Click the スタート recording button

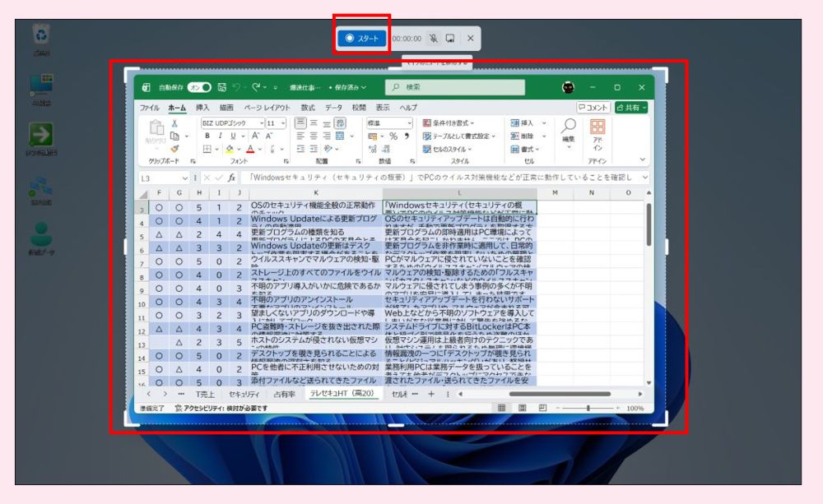[x=361, y=38]
